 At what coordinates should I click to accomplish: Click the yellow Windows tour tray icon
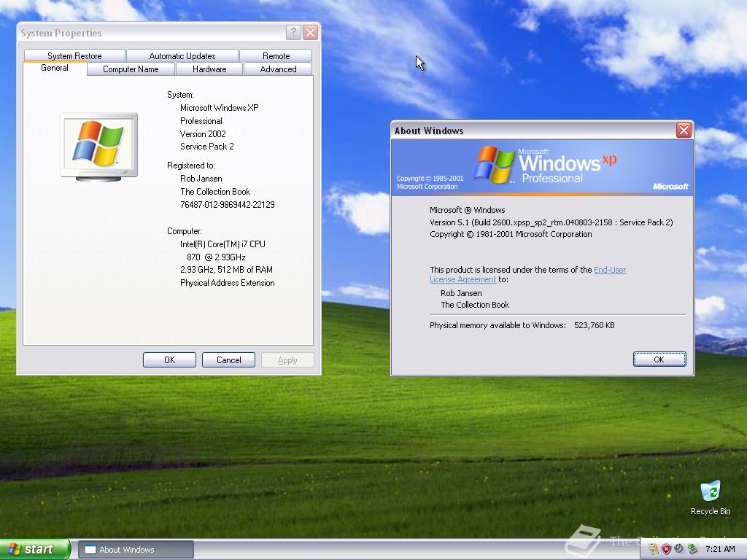point(654,549)
